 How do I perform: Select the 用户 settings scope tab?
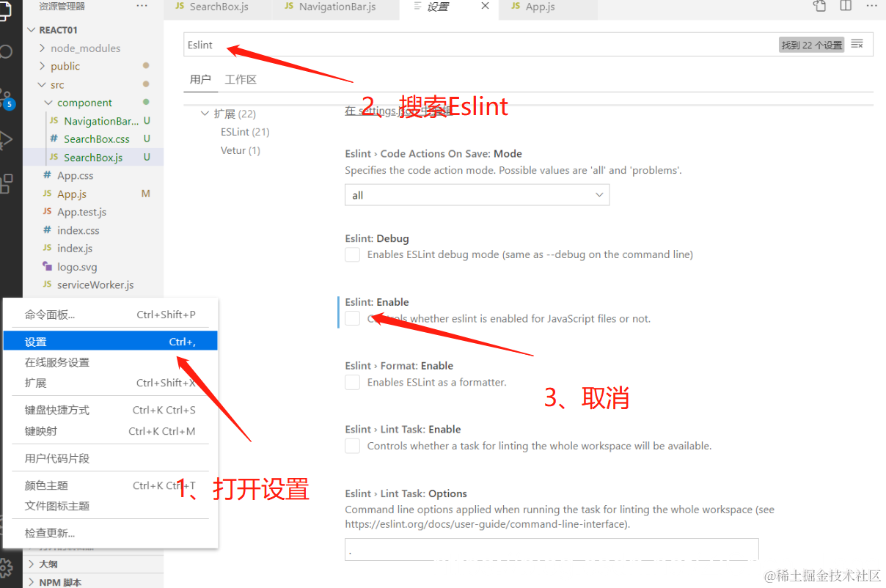(x=200, y=79)
